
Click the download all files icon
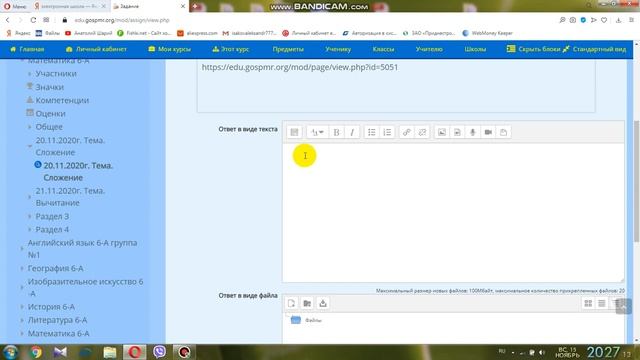pyautogui.click(x=323, y=303)
